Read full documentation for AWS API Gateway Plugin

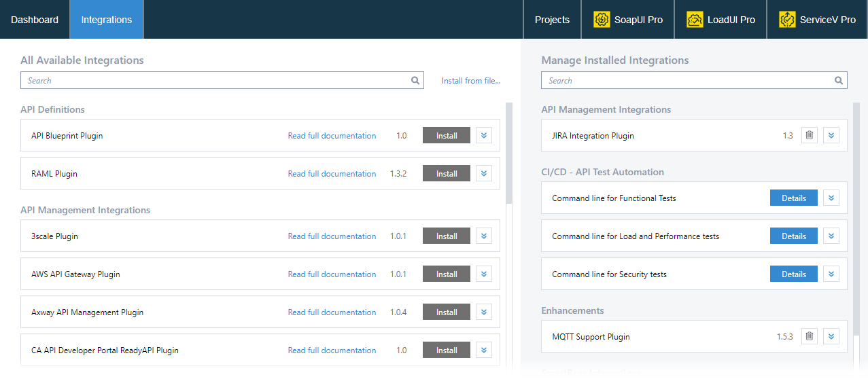coord(332,274)
